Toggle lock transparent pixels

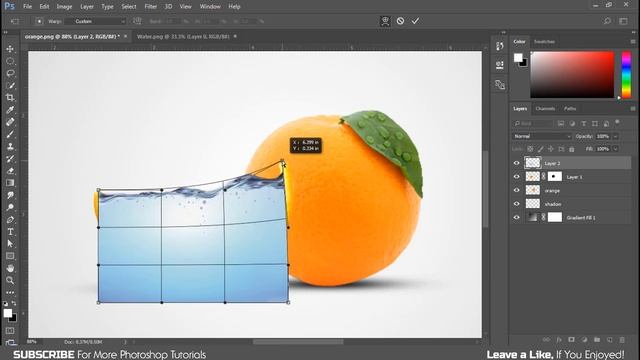coord(530,149)
